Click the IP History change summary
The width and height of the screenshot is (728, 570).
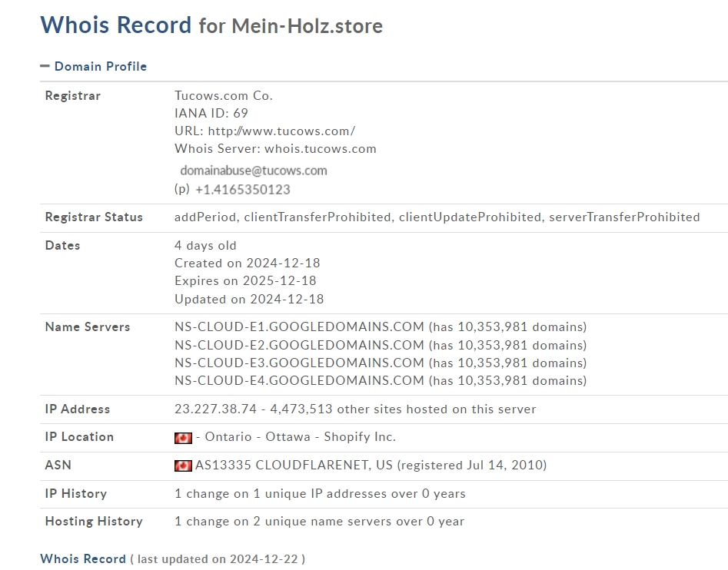320,494
